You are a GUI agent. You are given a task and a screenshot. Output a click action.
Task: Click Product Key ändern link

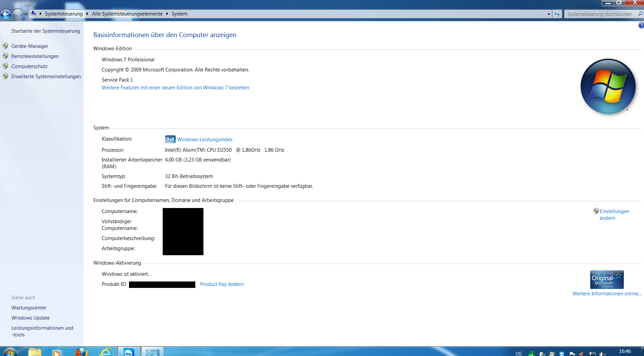222,284
